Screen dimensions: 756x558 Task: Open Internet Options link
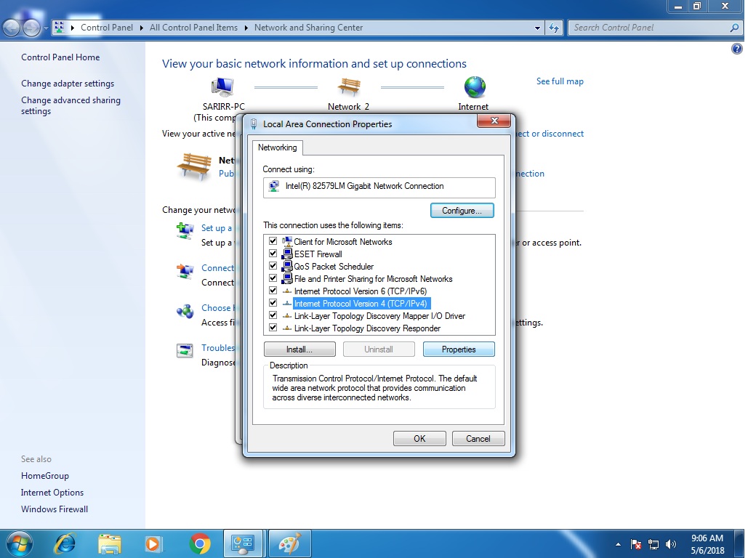point(52,493)
